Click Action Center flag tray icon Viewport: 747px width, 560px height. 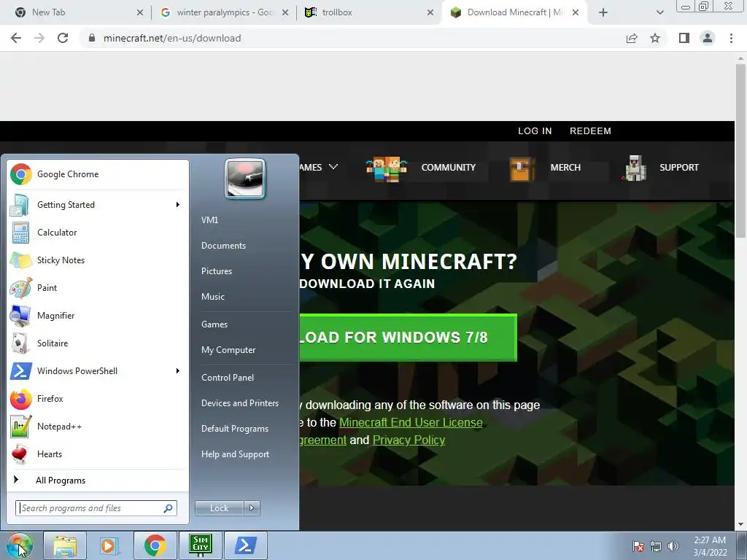click(638, 546)
